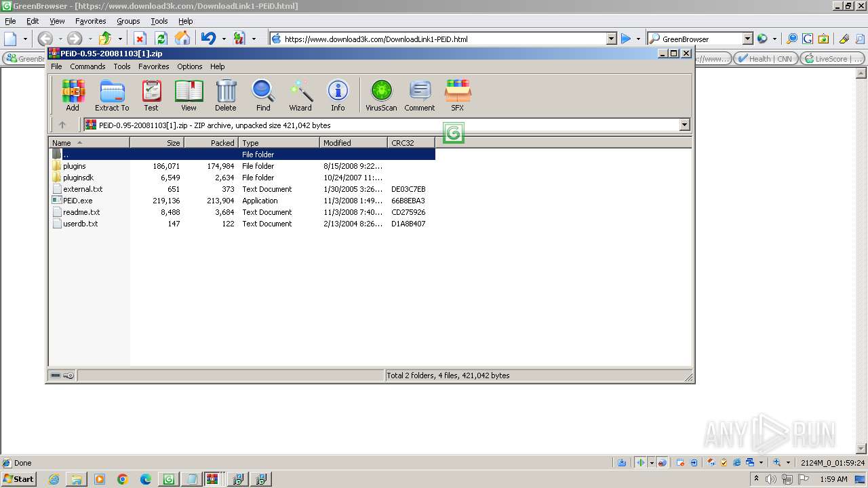Viewport: 868px width, 488px height.
Task: Show archive Info
Action: (338, 95)
